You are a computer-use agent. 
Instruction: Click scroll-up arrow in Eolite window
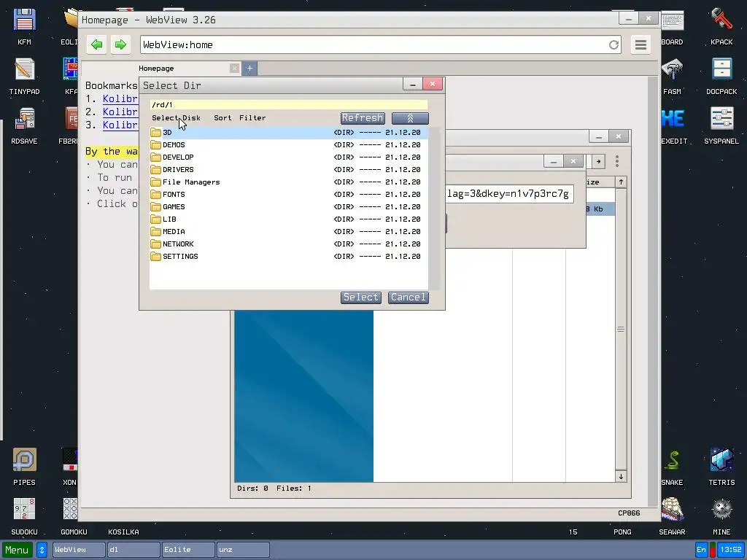[621, 182]
